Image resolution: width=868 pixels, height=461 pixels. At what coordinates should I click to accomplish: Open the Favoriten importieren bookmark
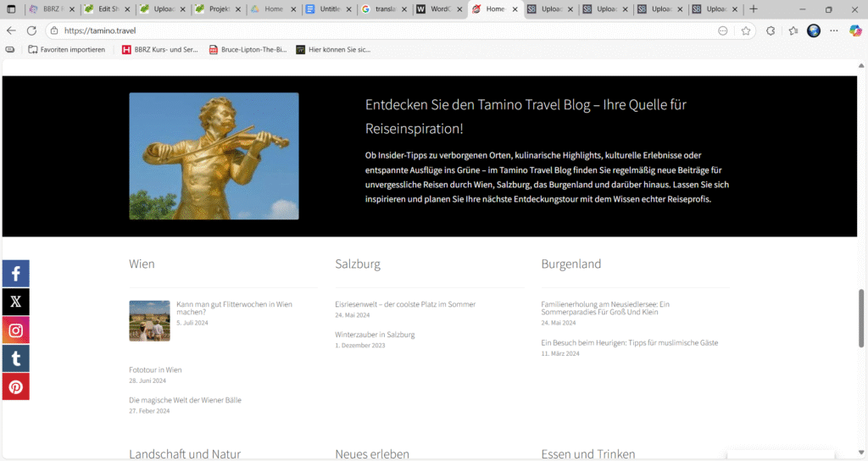[x=67, y=49]
